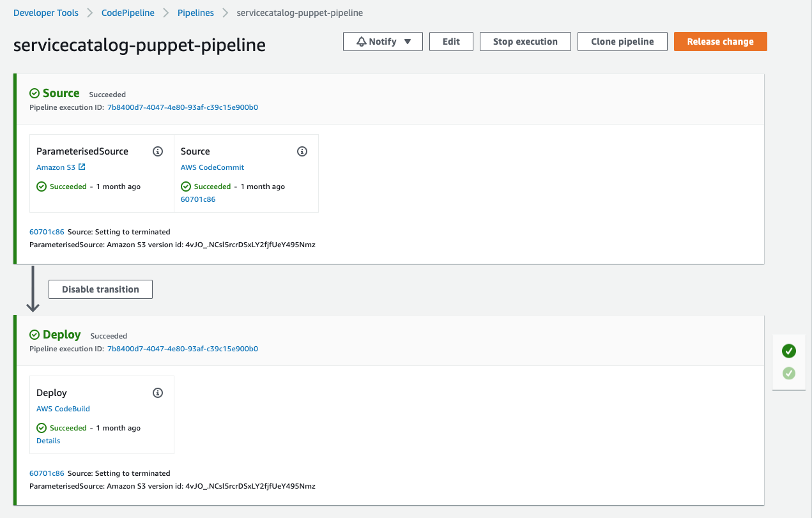The height and width of the screenshot is (518, 812).
Task: Open info icon for ParameterisedSource action
Action: [158, 151]
